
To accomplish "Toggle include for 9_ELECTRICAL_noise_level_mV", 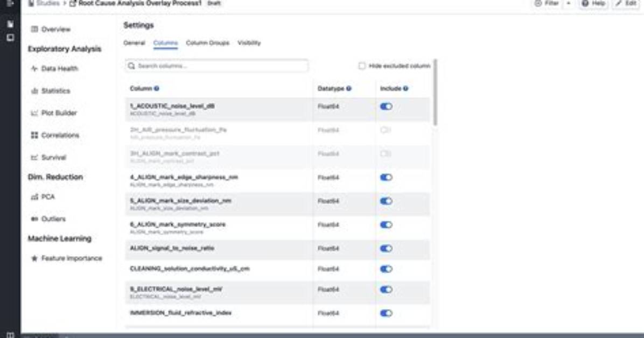I will [386, 290].
